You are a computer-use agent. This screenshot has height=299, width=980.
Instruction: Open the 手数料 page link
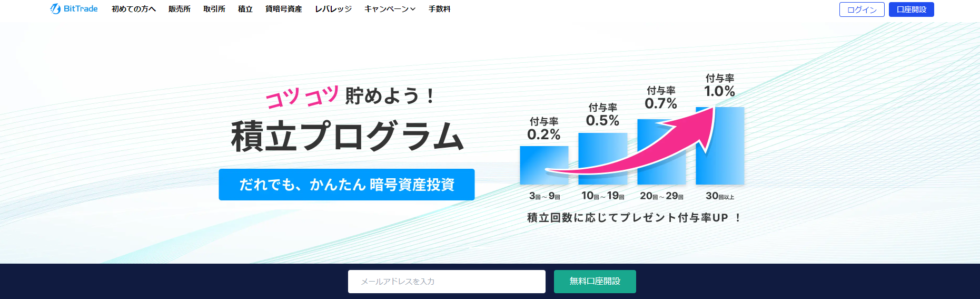(439, 9)
